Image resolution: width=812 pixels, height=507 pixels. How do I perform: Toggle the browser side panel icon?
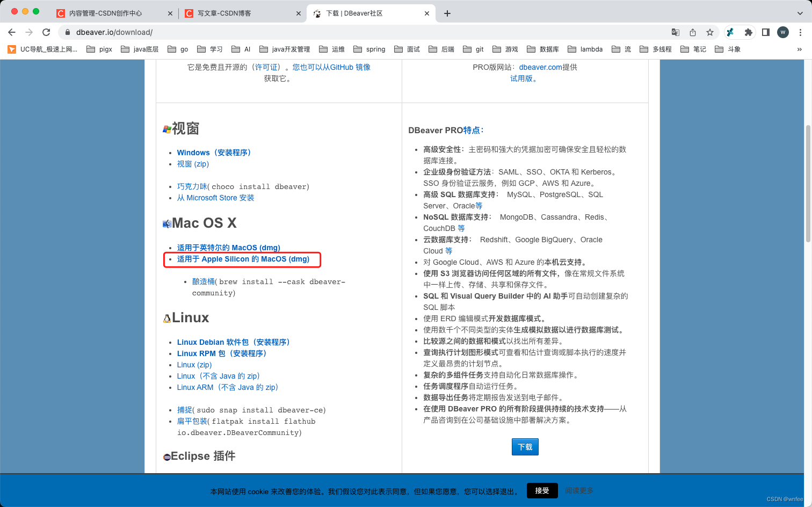(x=766, y=32)
